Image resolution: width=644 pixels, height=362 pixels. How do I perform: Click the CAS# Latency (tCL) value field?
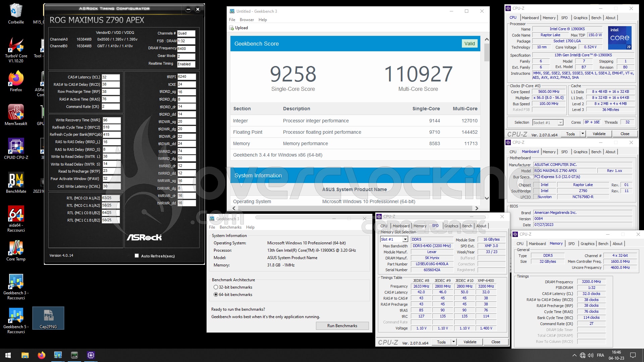(111, 77)
